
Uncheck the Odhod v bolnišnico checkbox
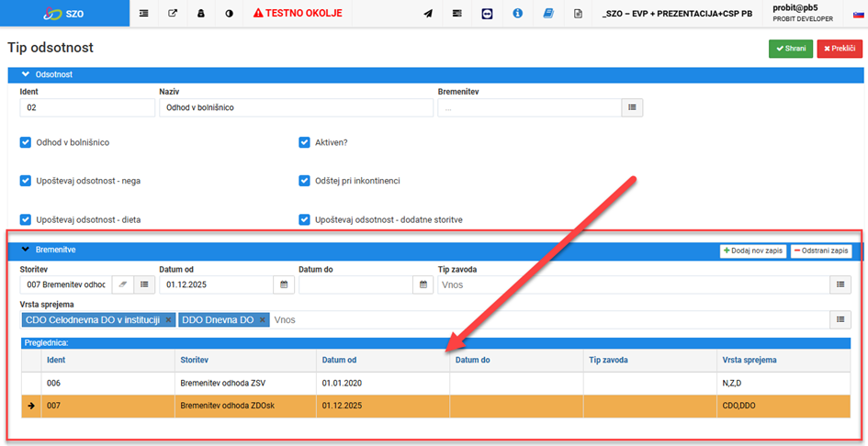coord(25,142)
